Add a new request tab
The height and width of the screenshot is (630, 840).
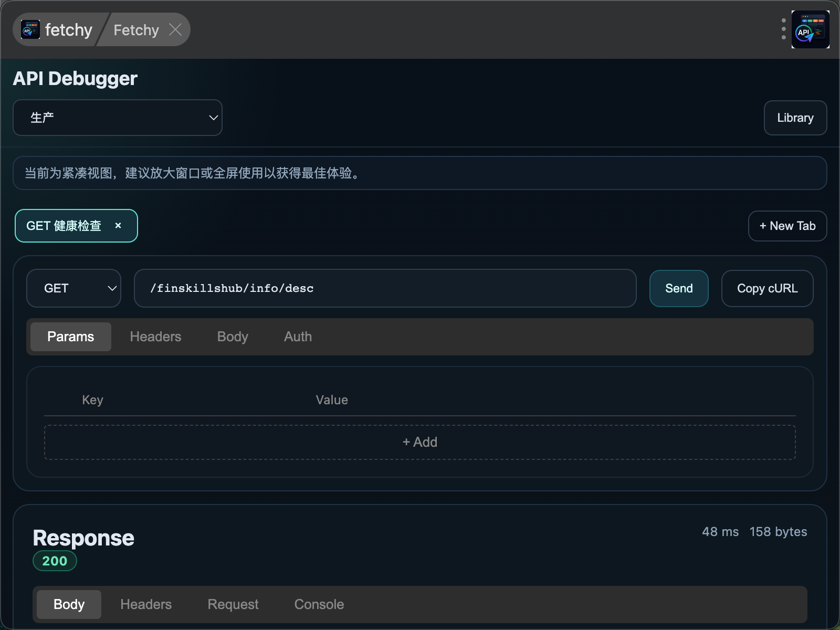click(787, 226)
